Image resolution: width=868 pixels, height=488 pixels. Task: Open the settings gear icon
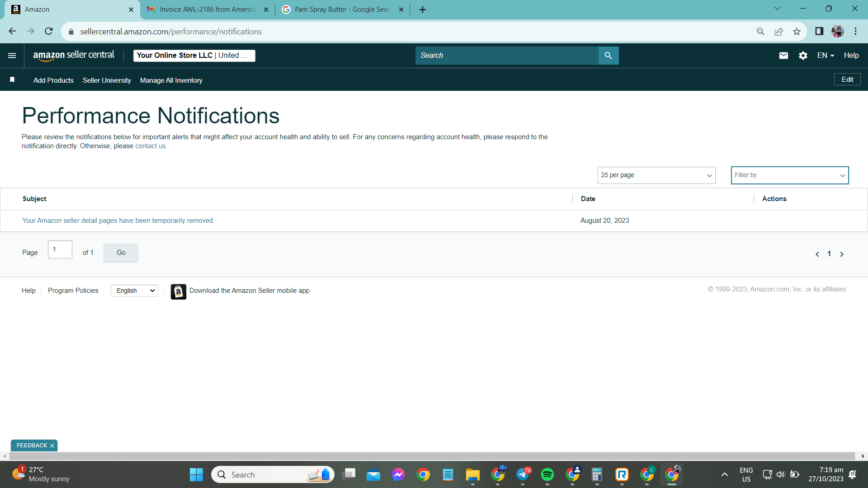click(803, 56)
